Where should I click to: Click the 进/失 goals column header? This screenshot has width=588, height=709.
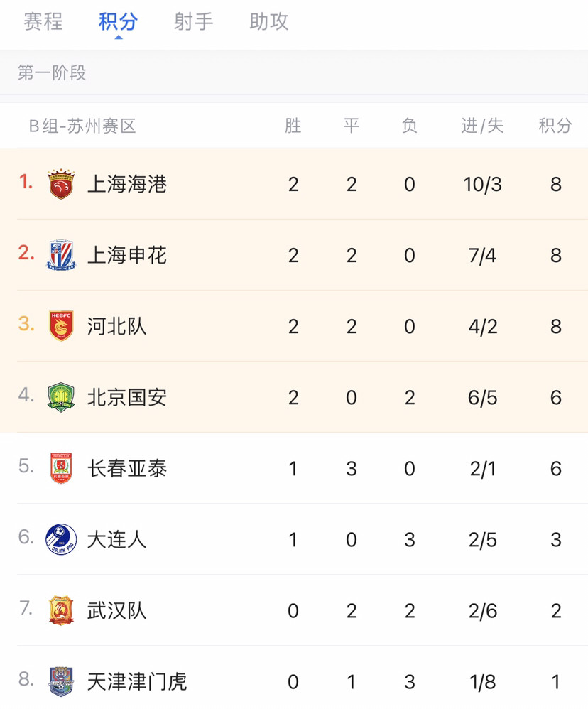click(482, 125)
